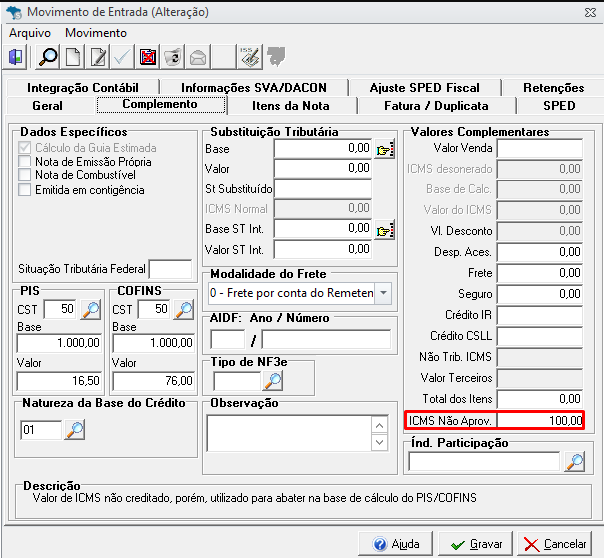Click the AIDF Número field

coord(326,339)
